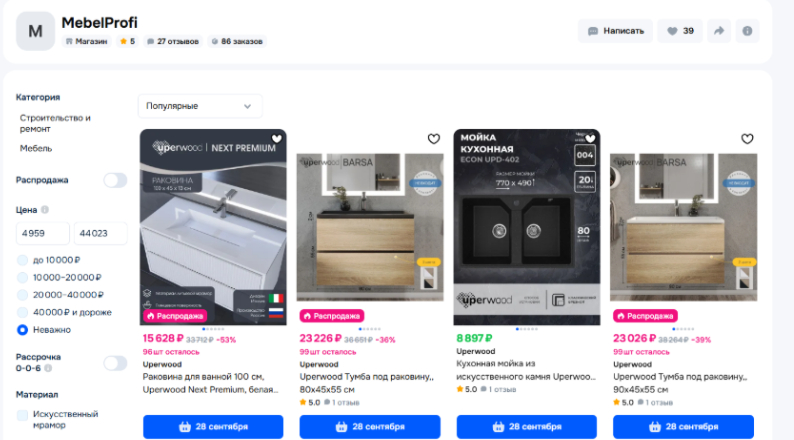Favorite the Econ UPD-402 kitchen sink
794x440 pixels.
[x=590, y=138]
